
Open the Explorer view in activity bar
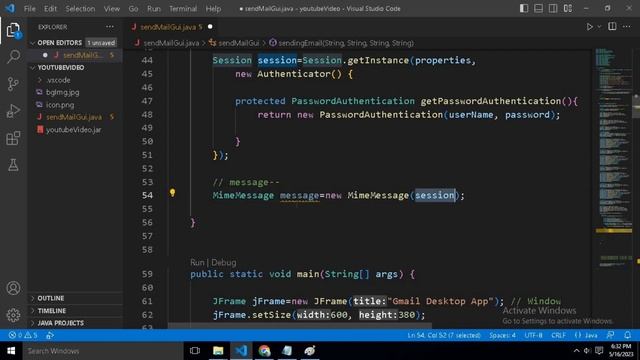point(13,30)
